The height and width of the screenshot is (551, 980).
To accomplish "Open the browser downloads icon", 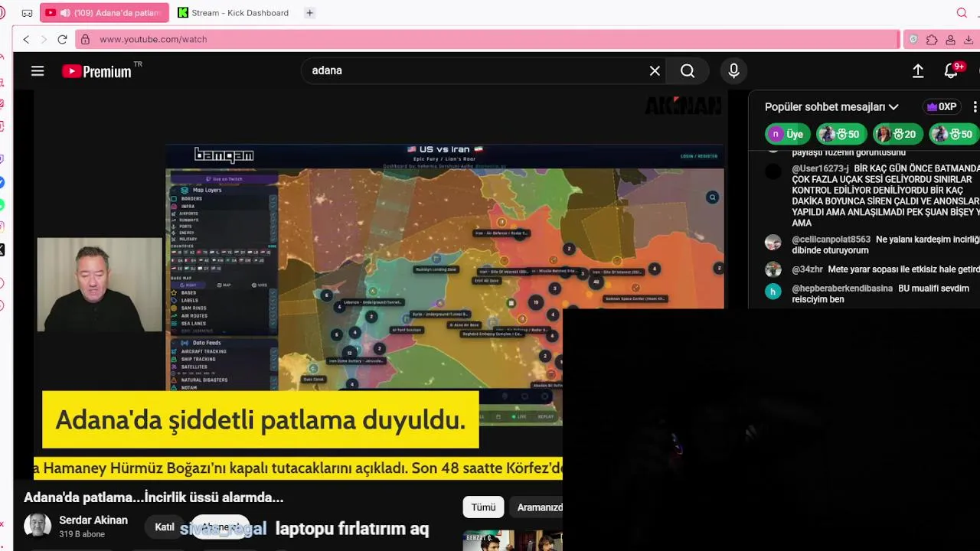I will pos(969,40).
